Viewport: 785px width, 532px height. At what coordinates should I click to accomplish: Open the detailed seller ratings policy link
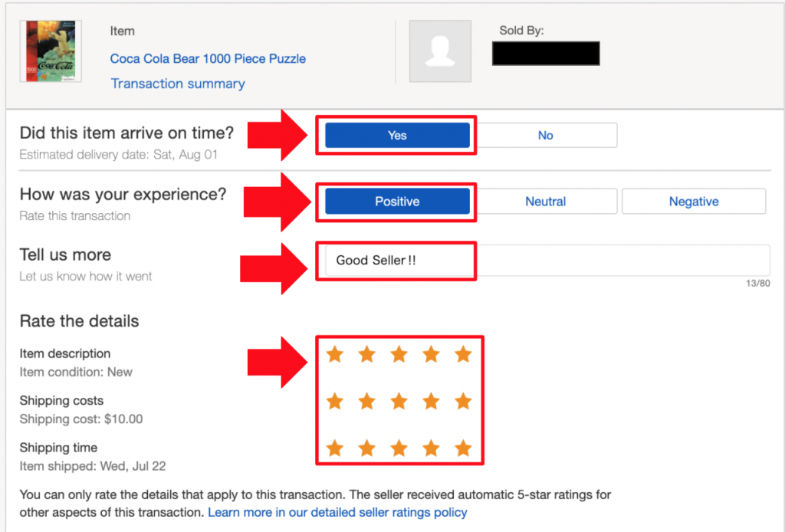tap(337, 513)
